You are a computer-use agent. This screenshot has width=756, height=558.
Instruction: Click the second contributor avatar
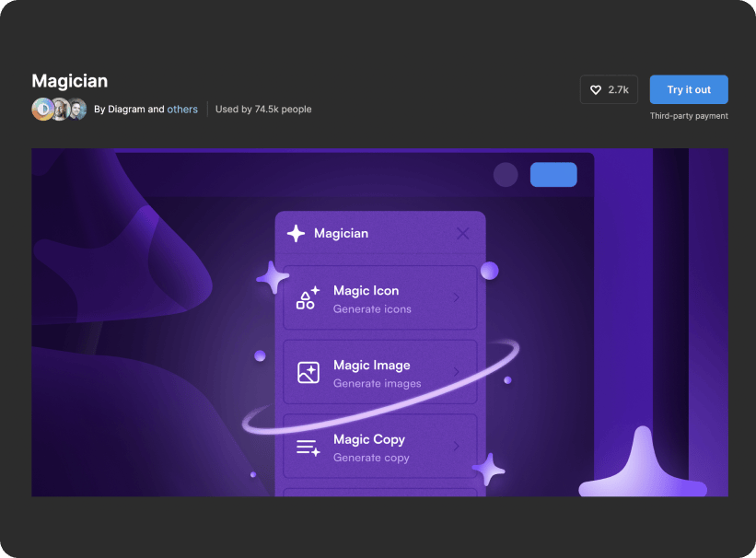click(x=60, y=109)
